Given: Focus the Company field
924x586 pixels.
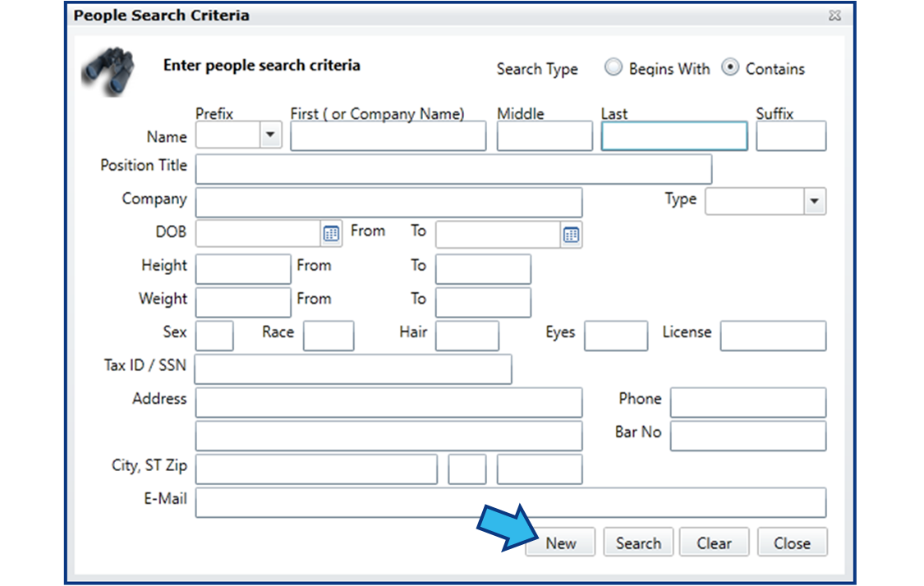Looking at the screenshot, I should pos(389,203).
